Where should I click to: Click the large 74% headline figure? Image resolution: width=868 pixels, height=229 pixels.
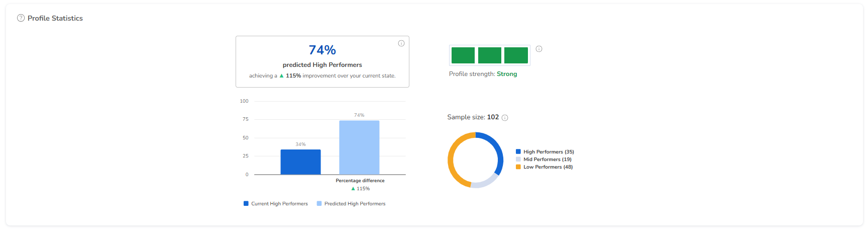click(x=322, y=50)
